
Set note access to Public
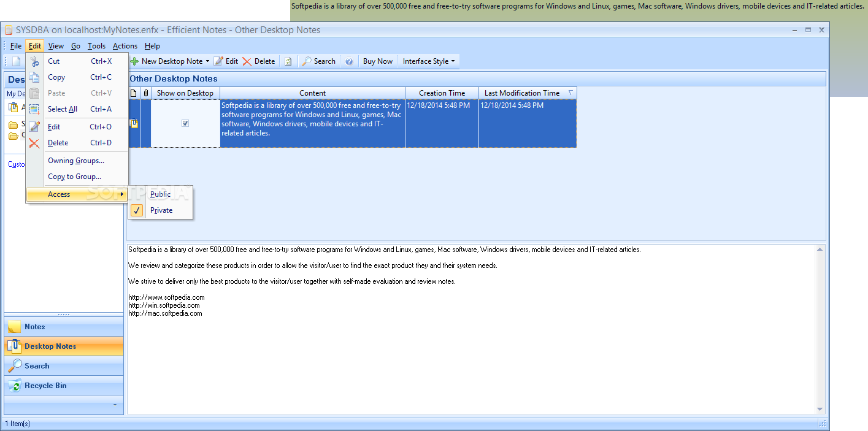161,194
